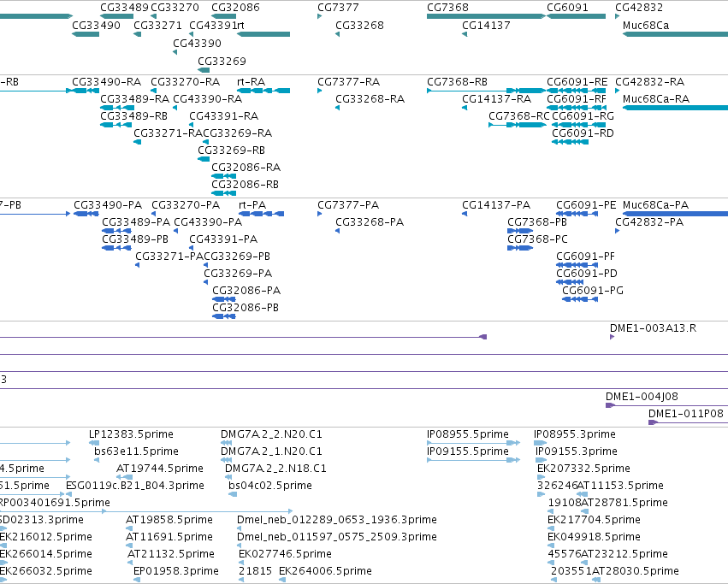
Task: Click the CG43391-RA transcript label
Action: (224, 116)
